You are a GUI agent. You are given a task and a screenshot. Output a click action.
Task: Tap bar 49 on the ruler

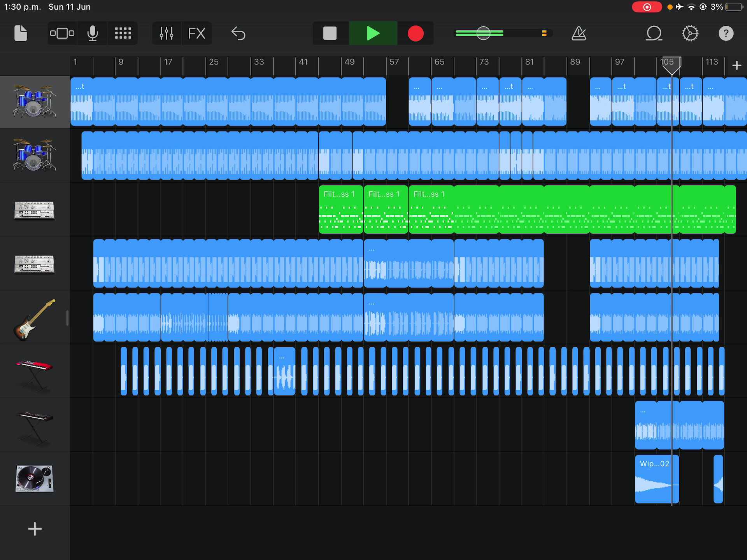point(349,62)
